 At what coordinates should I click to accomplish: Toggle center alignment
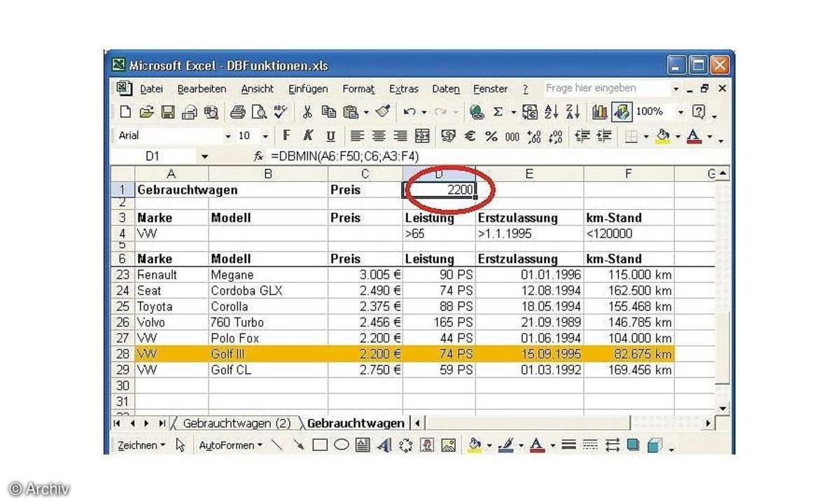[379, 136]
